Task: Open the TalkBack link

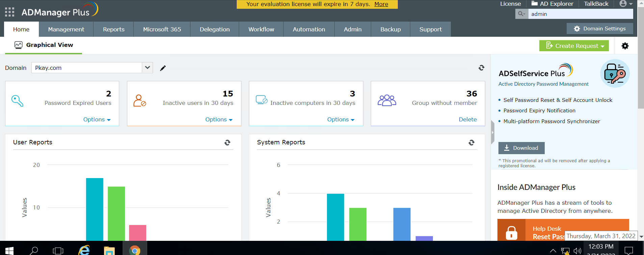Action: pyautogui.click(x=596, y=4)
